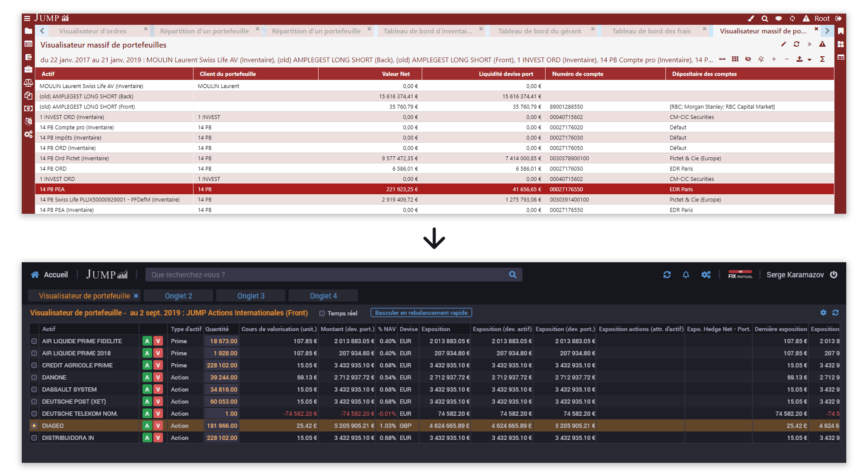Image resolution: width=868 pixels, height=476 pixels.
Task: Check the box for CREDIT AGRICOLE PRIME
Action: [x=34, y=365]
